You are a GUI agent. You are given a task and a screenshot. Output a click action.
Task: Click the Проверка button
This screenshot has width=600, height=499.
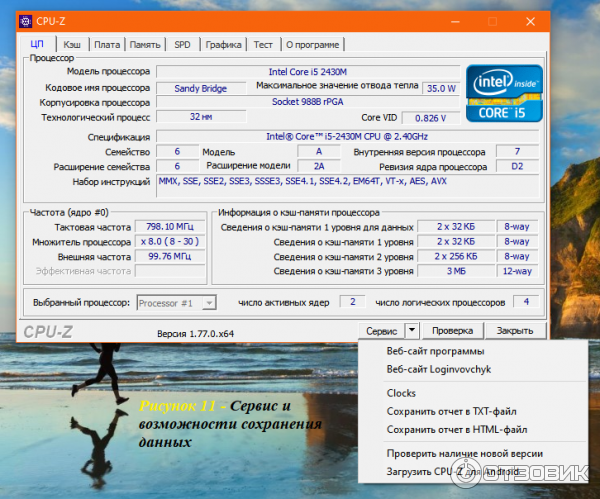click(x=452, y=330)
